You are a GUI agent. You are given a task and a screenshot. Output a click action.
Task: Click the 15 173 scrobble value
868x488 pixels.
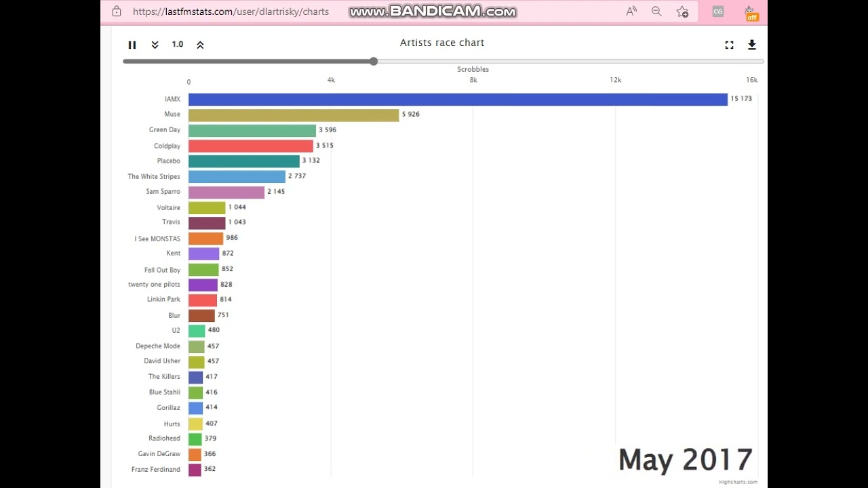(741, 98)
